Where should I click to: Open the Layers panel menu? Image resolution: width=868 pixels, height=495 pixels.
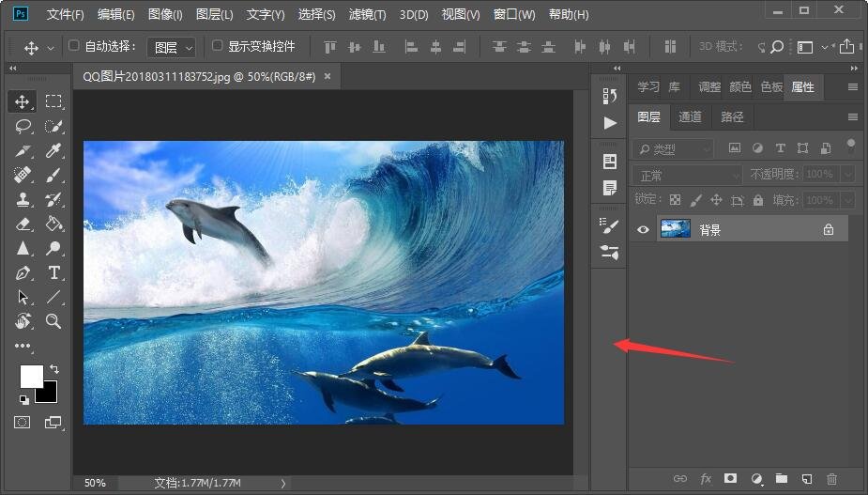coord(852,117)
